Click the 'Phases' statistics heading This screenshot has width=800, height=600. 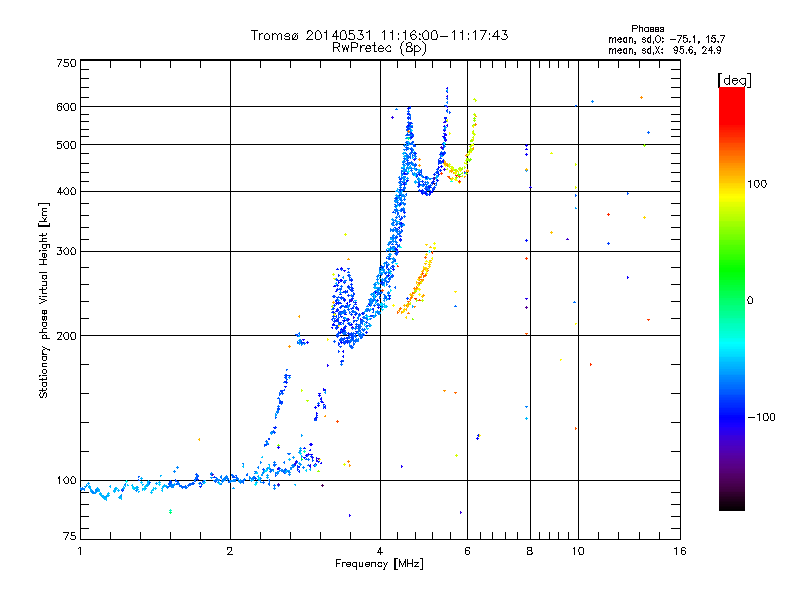tap(647, 29)
